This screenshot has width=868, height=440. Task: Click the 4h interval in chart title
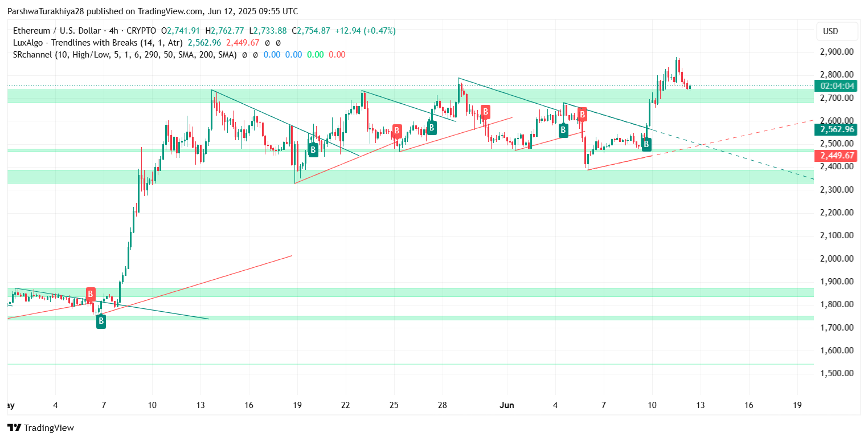(x=114, y=31)
